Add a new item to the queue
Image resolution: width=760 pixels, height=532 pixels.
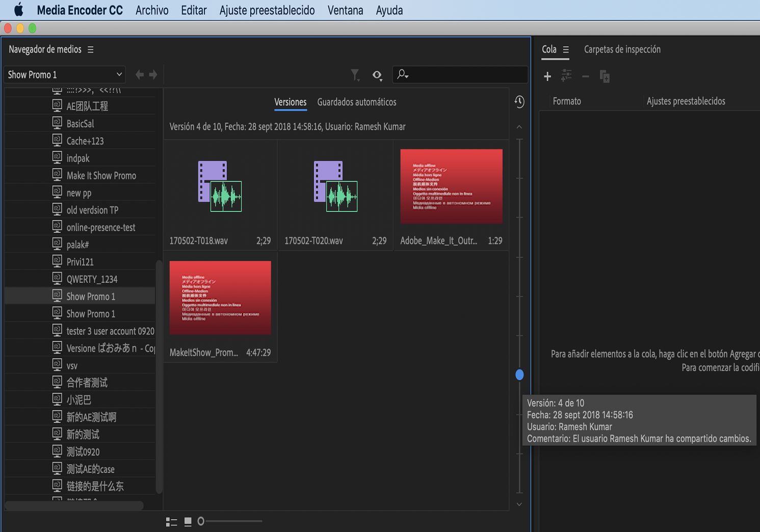[547, 76]
